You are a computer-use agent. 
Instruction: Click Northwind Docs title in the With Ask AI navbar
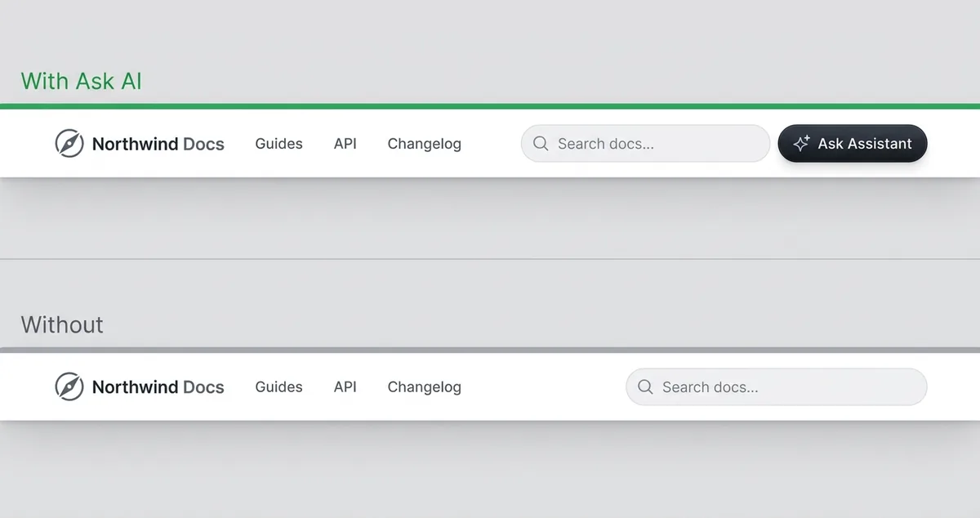[x=158, y=144]
